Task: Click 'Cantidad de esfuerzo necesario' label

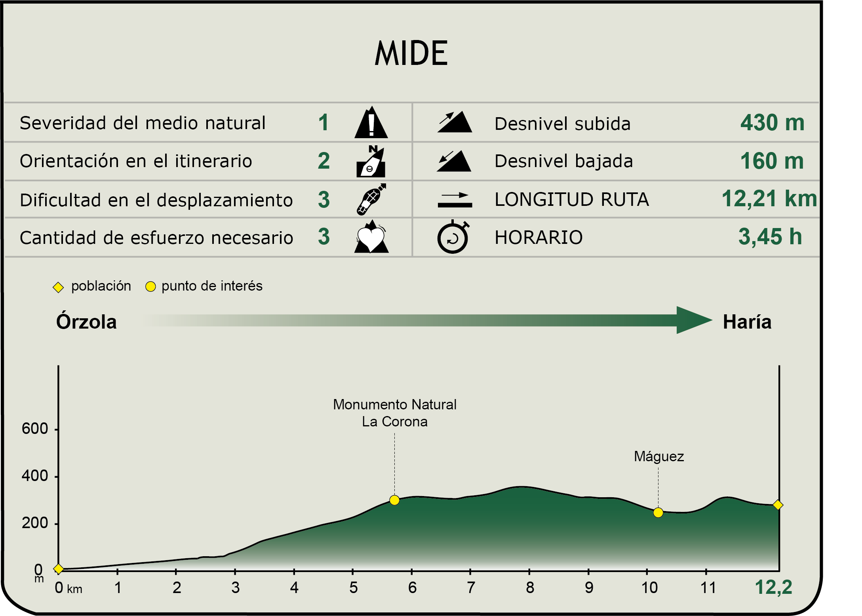Action: click(x=156, y=238)
